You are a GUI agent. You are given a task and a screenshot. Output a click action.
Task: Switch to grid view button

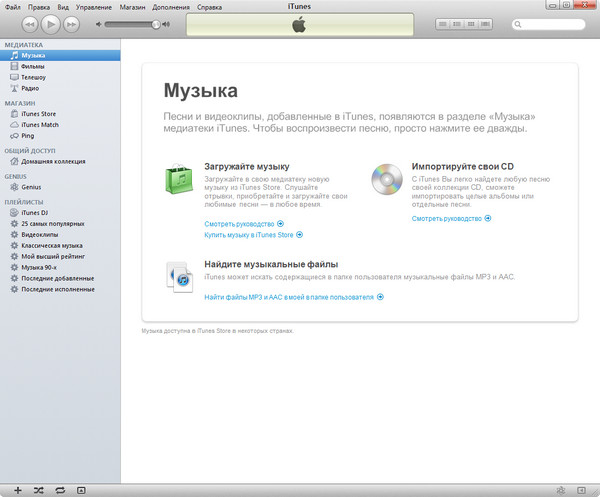pyautogui.click(x=471, y=24)
